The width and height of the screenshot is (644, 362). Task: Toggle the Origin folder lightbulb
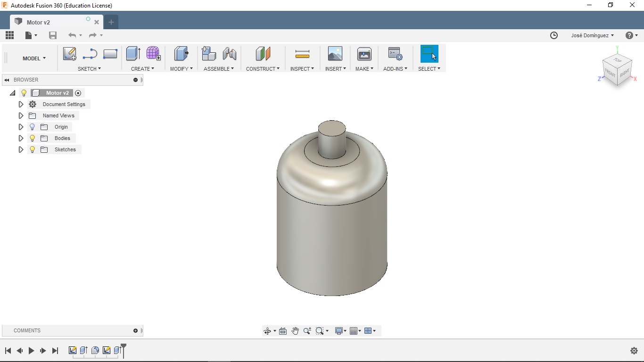(x=32, y=127)
